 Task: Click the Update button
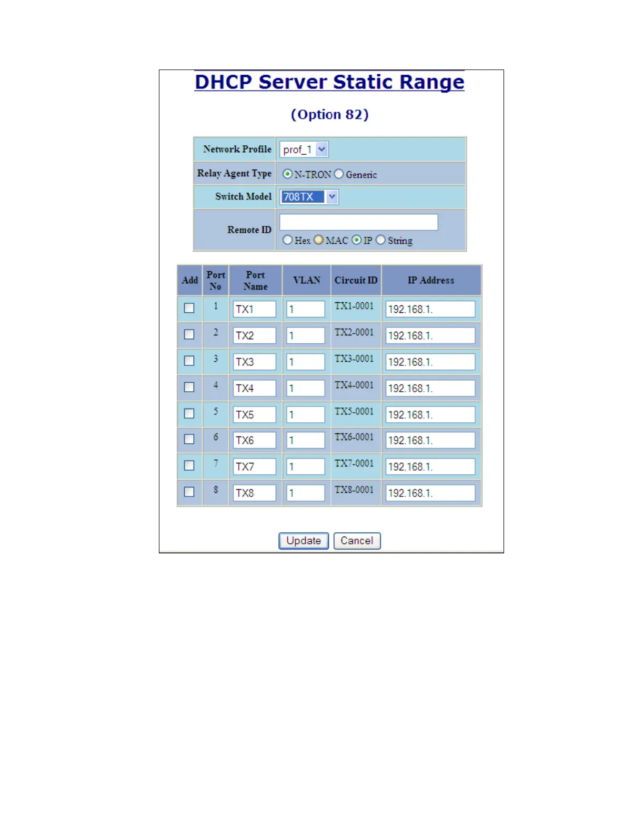304,541
